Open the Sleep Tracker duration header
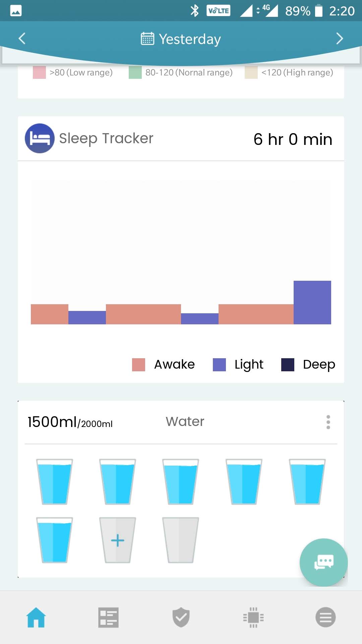 [x=293, y=139]
